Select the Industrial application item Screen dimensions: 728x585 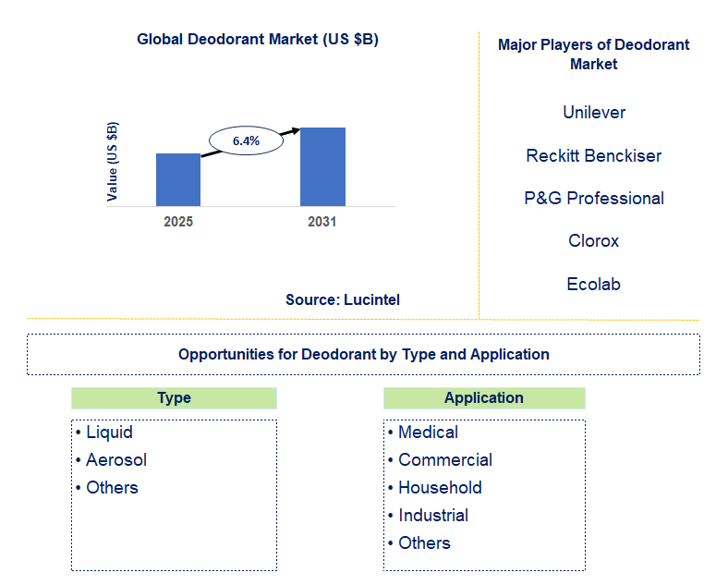(429, 516)
